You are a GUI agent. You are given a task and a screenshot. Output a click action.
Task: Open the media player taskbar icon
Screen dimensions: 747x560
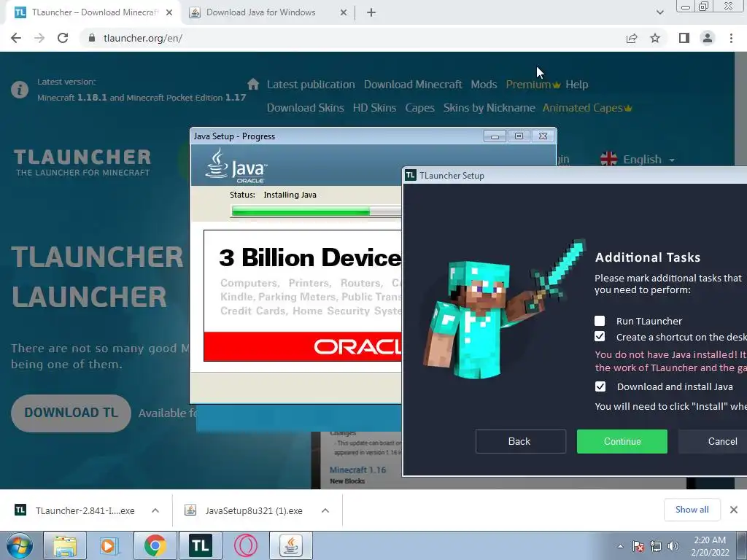(109, 545)
